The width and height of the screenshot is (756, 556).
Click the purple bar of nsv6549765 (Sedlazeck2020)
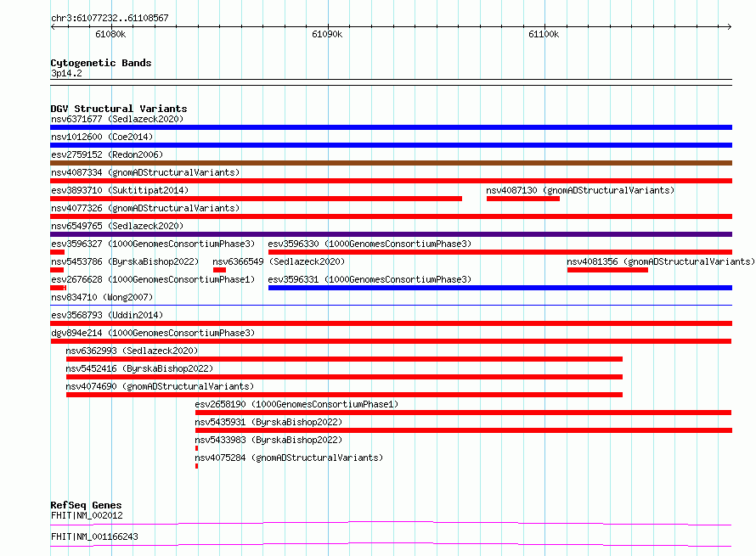tap(391, 234)
